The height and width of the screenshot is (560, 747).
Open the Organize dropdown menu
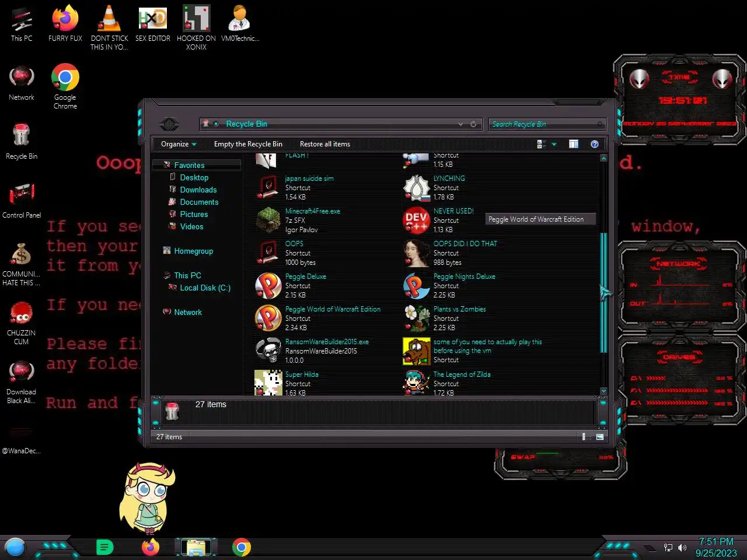pyautogui.click(x=179, y=144)
